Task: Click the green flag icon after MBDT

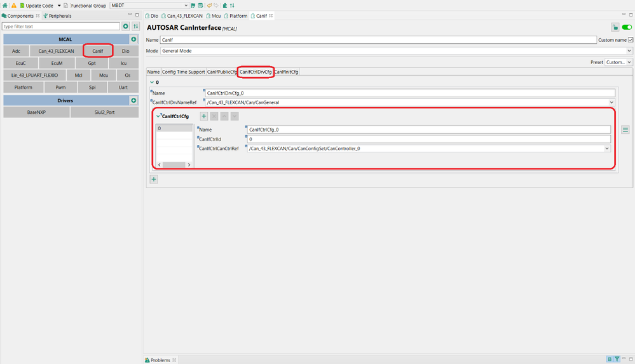Action: pyautogui.click(x=193, y=6)
